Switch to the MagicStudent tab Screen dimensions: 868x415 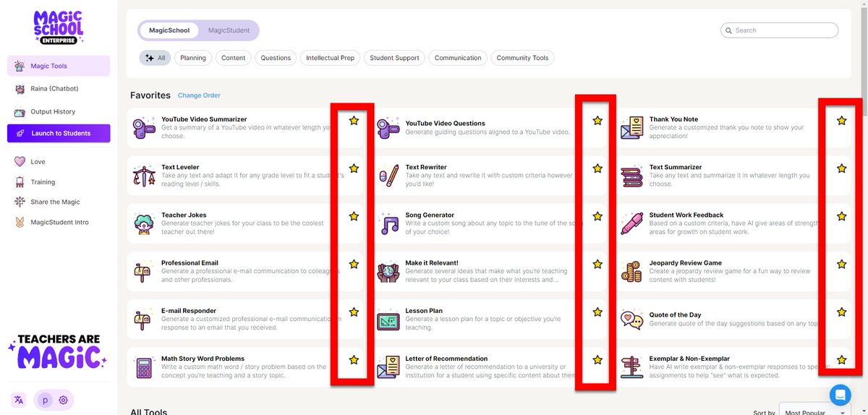click(229, 30)
